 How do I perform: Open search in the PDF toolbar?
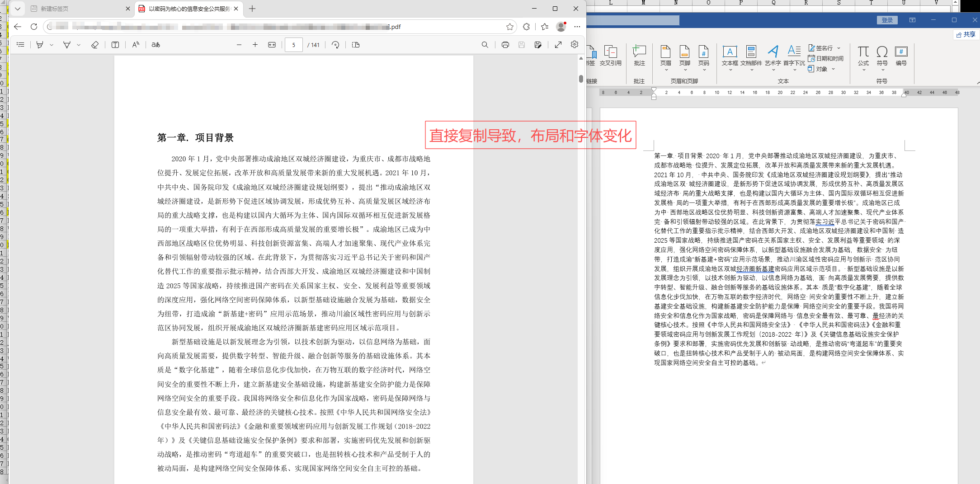pyautogui.click(x=485, y=45)
